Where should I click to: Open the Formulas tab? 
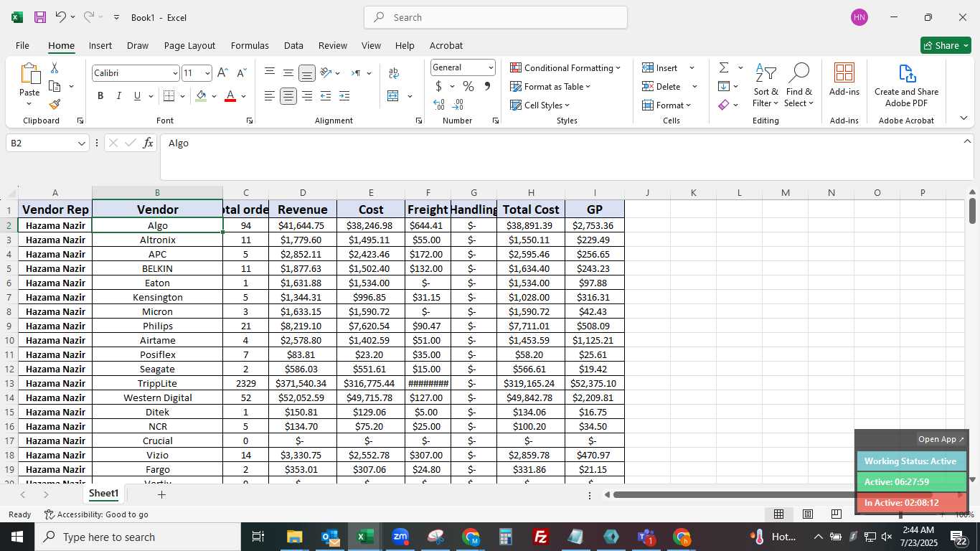tap(250, 45)
